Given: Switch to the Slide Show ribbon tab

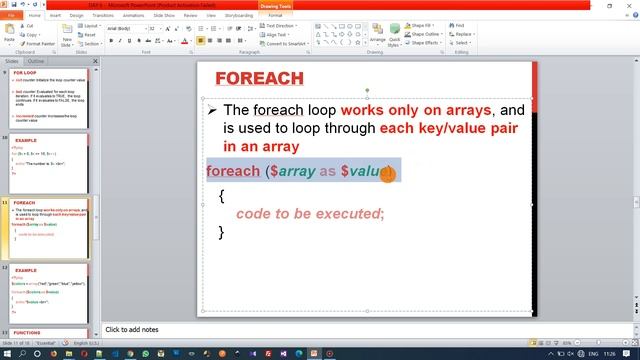Looking at the screenshot, I should coord(164,15).
